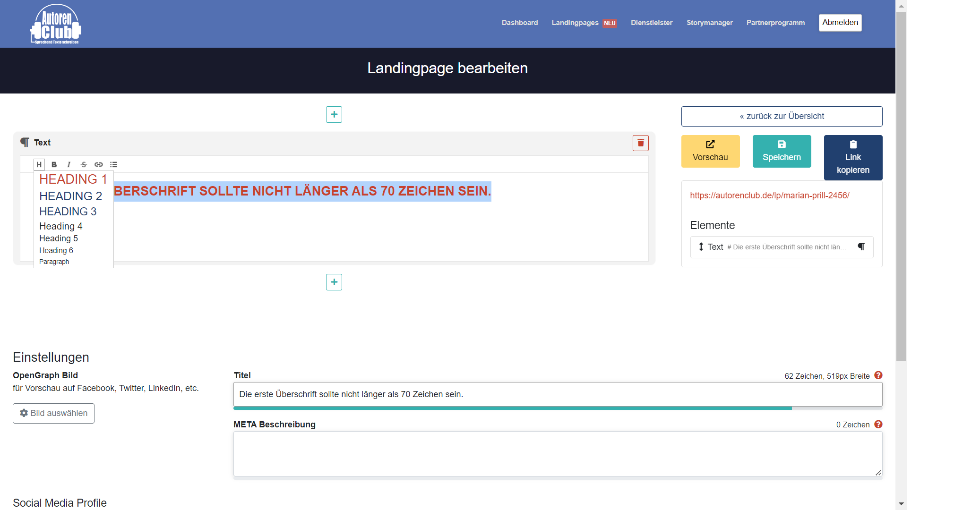Screen dimensions: 980x510
Task: Open the autorenclub landing page URL link
Action: (x=769, y=195)
